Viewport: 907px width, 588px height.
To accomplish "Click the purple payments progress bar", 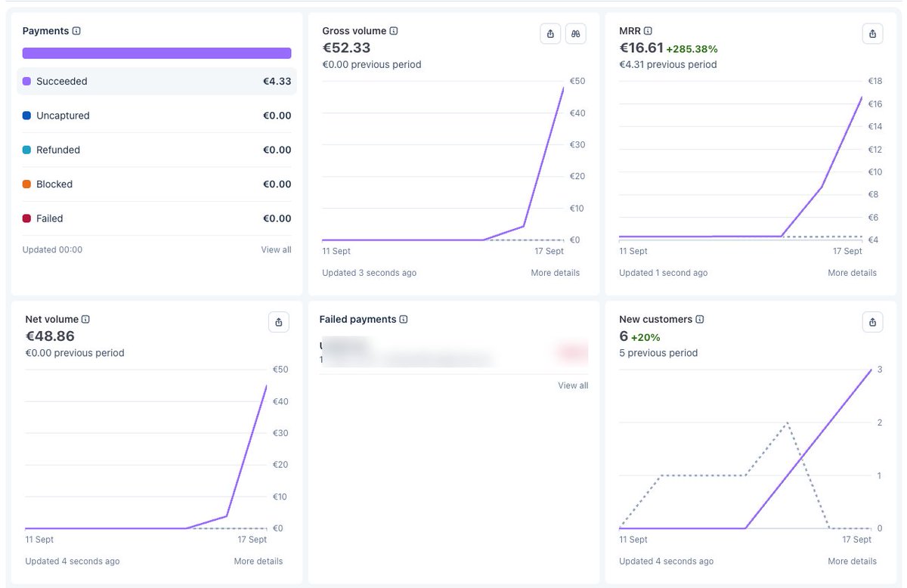I will pos(157,53).
